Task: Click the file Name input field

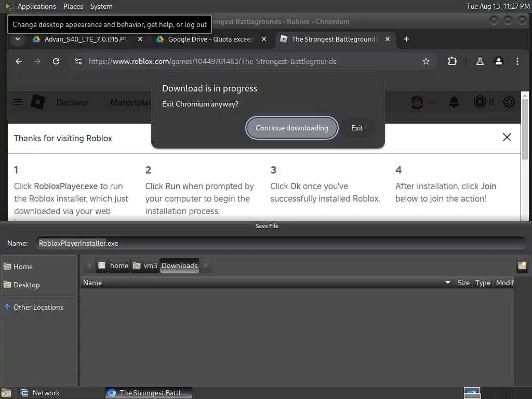Action: 281,243
